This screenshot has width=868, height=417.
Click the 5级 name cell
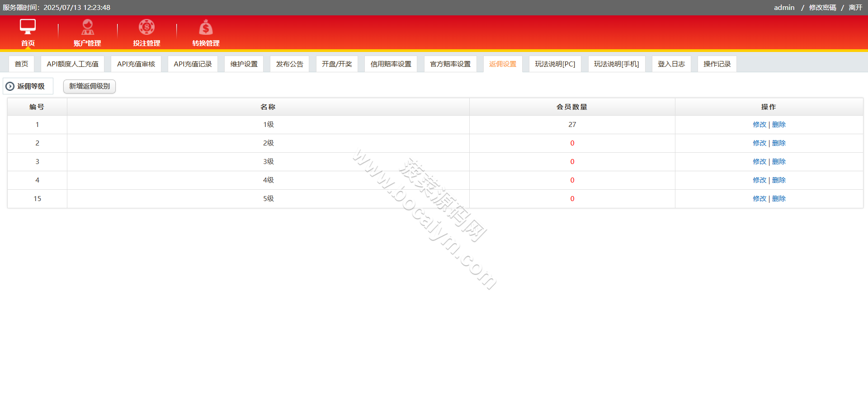(x=268, y=199)
